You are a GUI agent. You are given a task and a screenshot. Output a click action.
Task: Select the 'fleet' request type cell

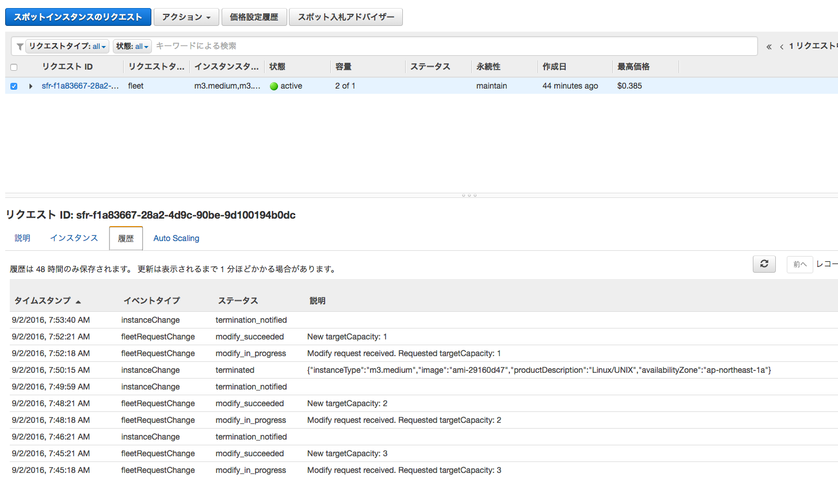point(136,86)
